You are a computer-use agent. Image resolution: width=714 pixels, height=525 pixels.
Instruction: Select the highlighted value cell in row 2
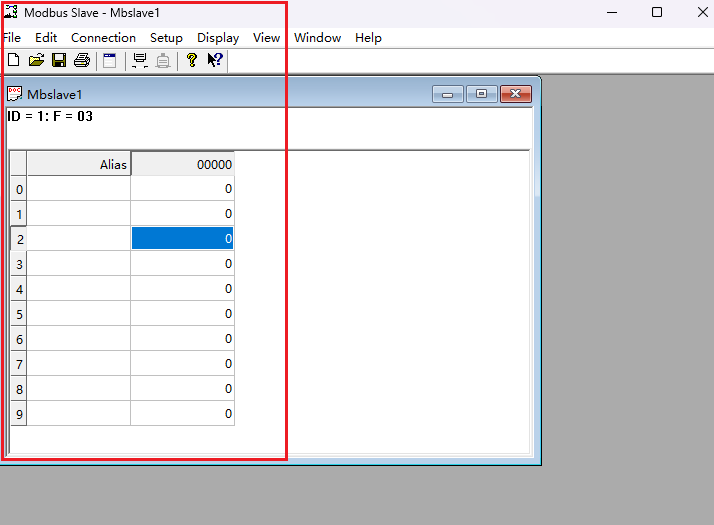(x=183, y=239)
